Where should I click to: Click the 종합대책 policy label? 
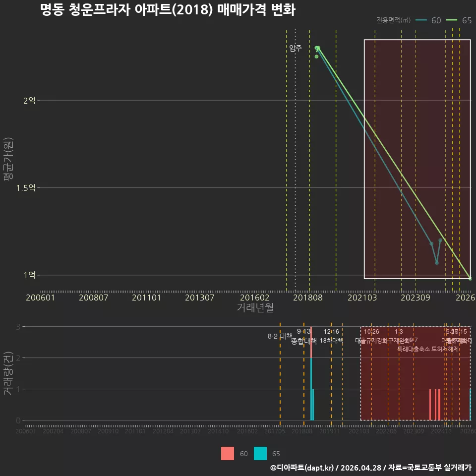304,341
